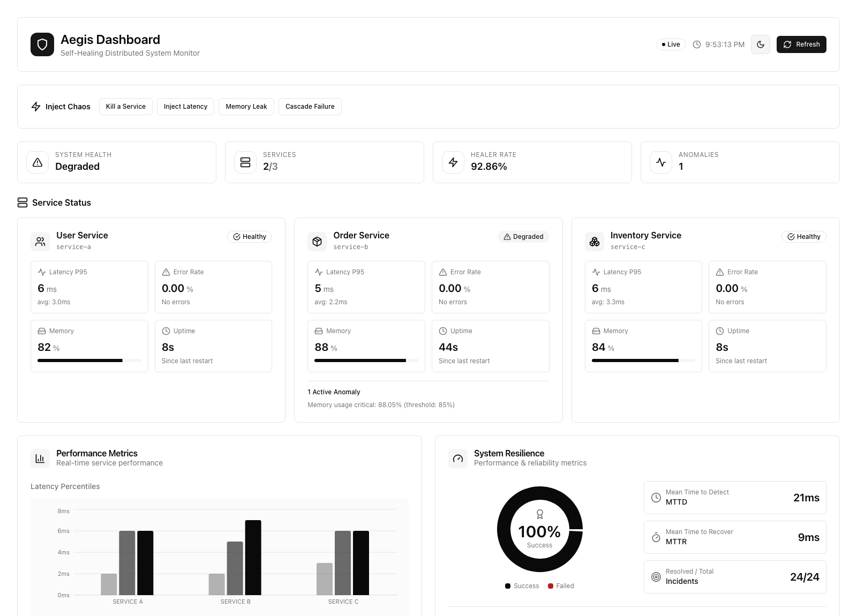Click the 'SERVICE C' chart axis label
This screenshot has width=857, height=616.
pos(343,602)
